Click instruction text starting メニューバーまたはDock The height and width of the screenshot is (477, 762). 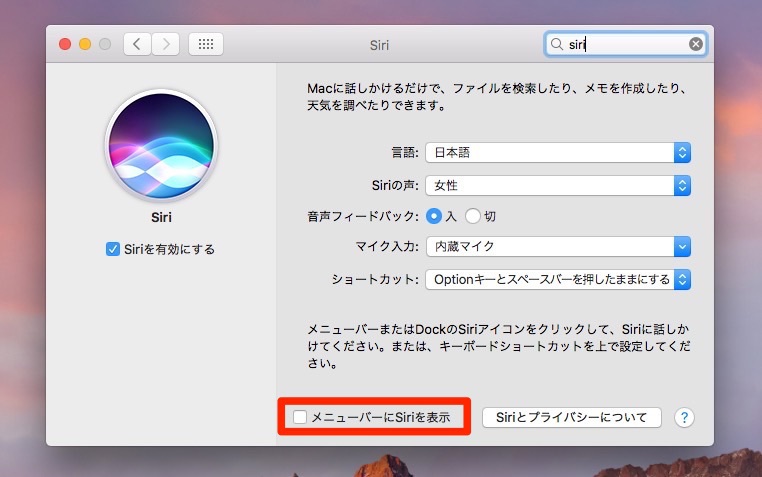(x=499, y=346)
